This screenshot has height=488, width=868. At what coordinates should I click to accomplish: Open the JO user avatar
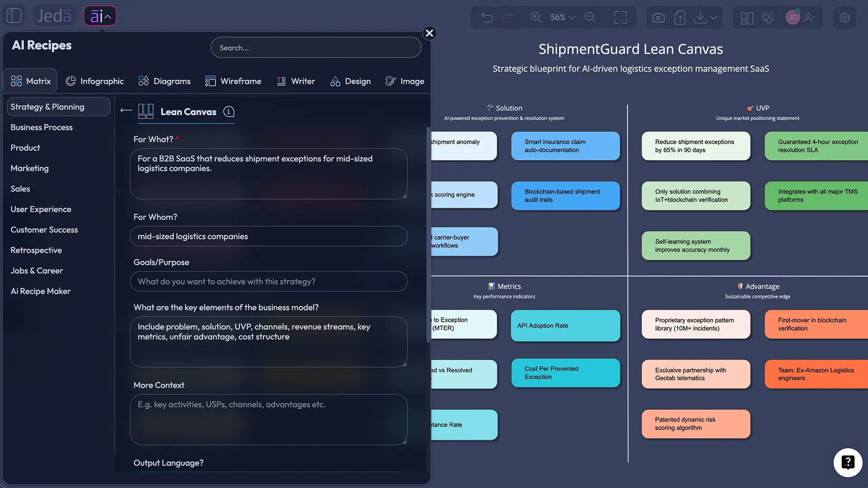pos(793,17)
